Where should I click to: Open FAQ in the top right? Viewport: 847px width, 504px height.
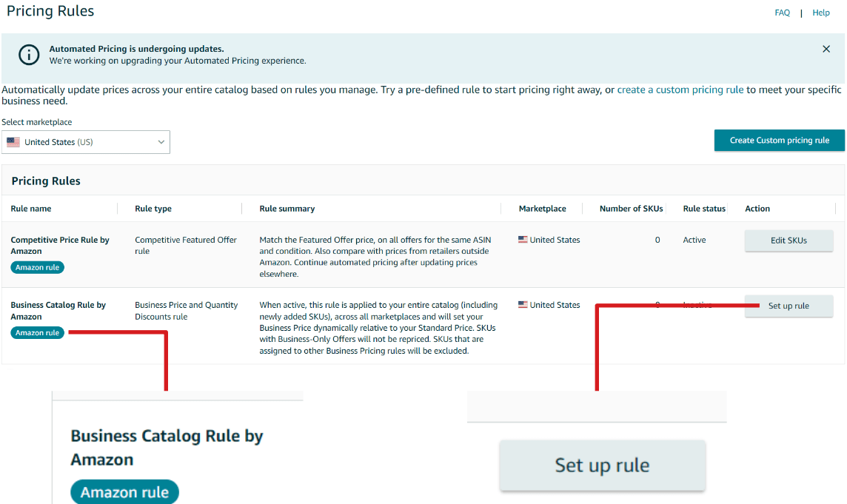coord(782,12)
